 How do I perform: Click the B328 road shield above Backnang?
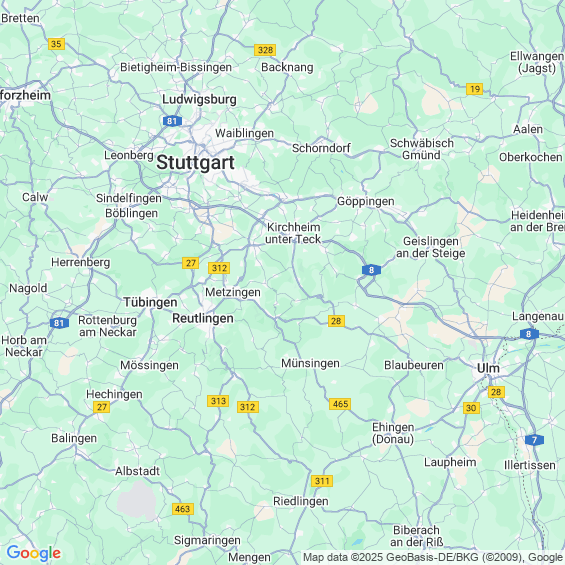pyautogui.click(x=265, y=50)
